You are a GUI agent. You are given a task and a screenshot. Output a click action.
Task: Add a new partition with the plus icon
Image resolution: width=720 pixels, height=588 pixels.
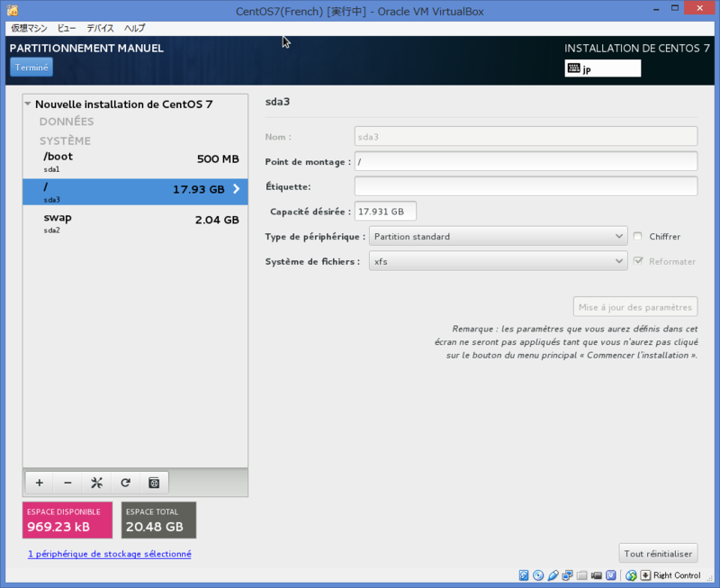pyautogui.click(x=39, y=483)
